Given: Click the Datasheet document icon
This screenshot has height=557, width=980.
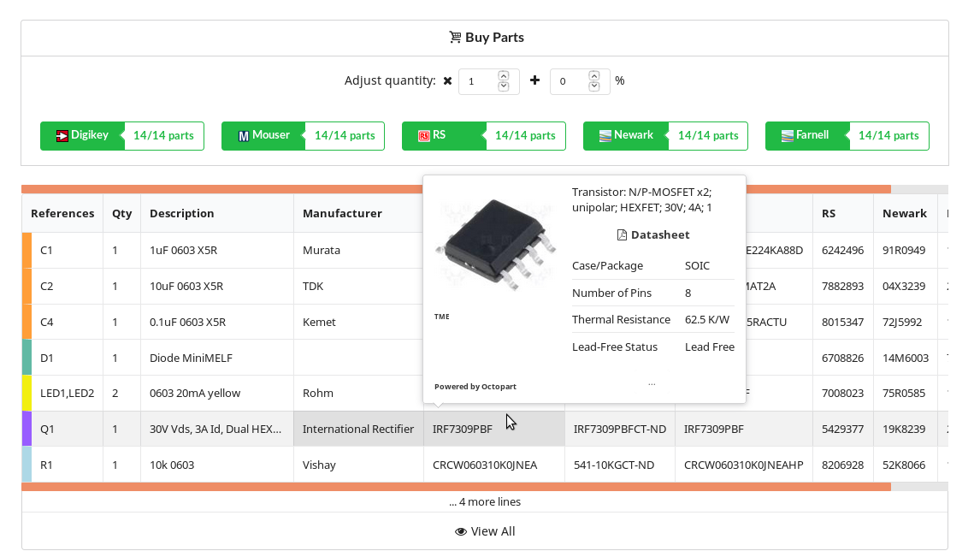Looking at the screenshot, I should pos(622,235).
